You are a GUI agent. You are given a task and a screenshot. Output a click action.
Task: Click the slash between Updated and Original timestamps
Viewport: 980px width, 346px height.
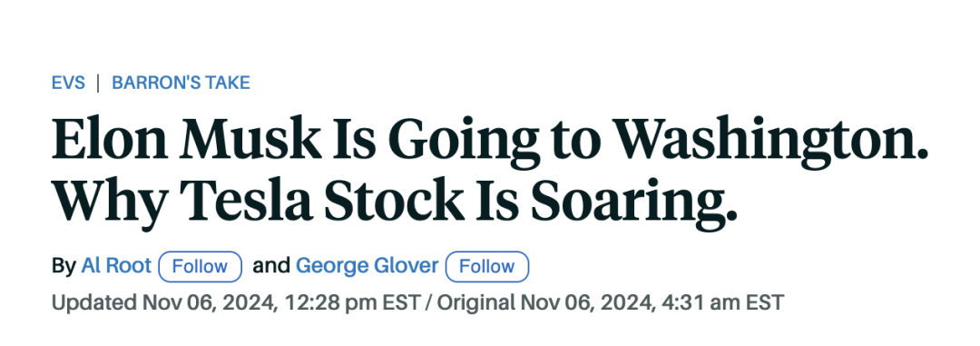(428, 302)
